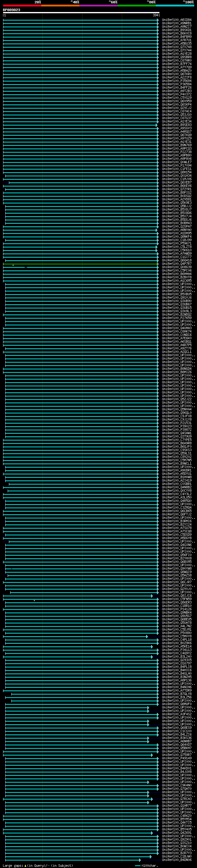Click the =100char. scale legend
Image resolution: width=197 pixels, height=868 pixels.
(147, 866)
